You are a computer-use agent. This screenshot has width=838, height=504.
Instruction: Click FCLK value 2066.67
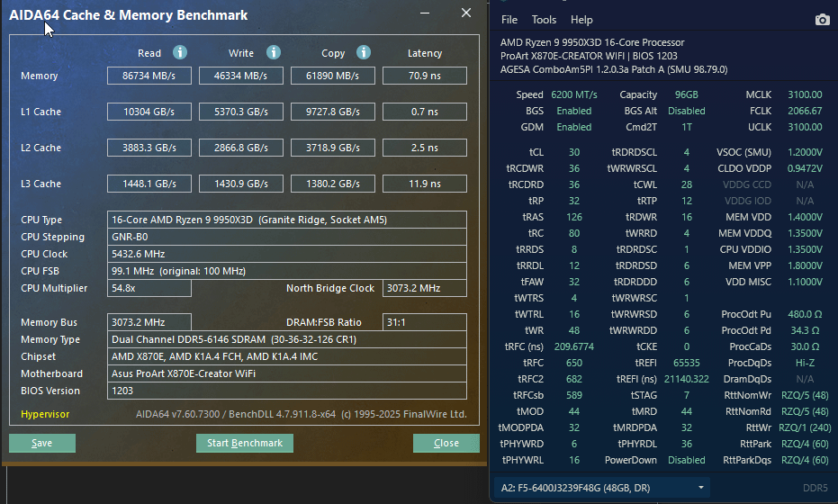pyautogui.click(x=805, y=111)
